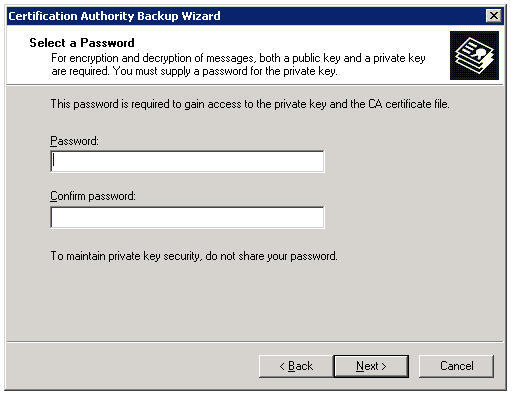Click the "To maintain private key security" note

pyautogui.click(x=194, y=256)
